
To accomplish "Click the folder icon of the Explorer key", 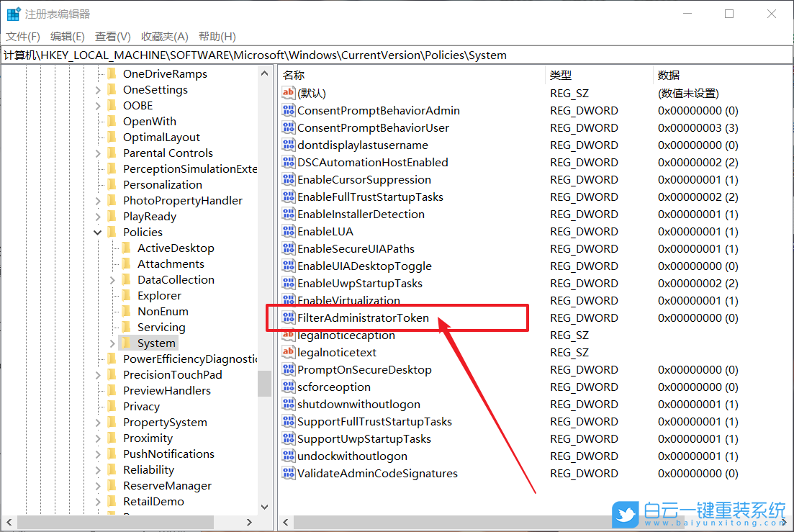I will (x=127, y=295).
